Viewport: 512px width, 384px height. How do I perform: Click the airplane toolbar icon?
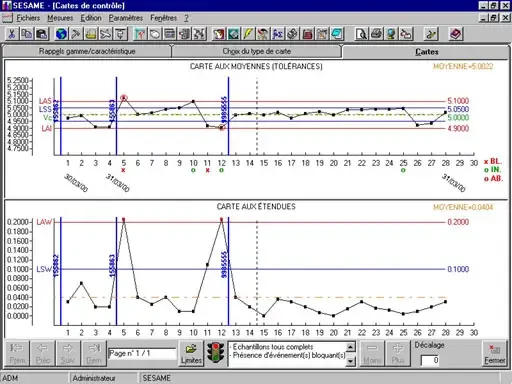point(106,34)
